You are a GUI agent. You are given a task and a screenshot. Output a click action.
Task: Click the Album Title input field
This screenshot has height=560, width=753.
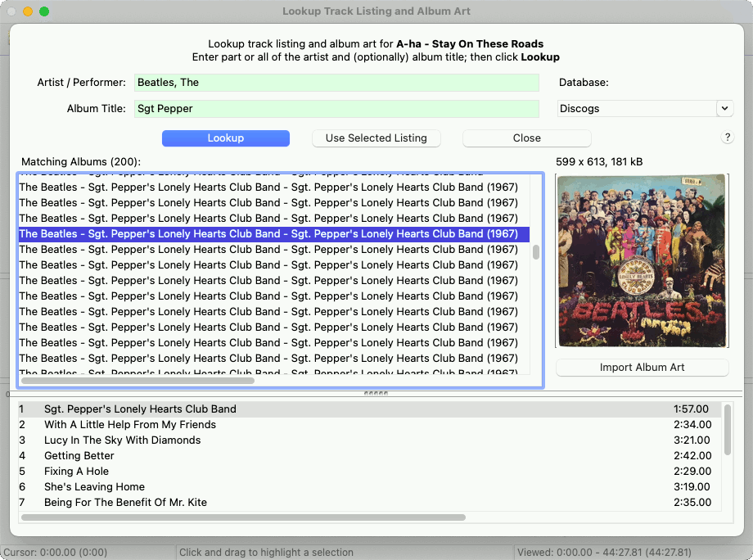[x=336, y=109]
